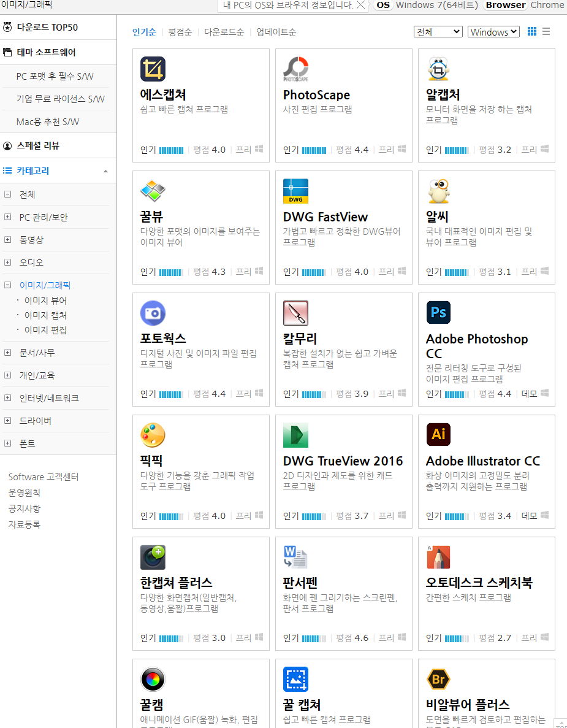
Task: Expand the PC 관리/보안 category
Action: point(7,217)
